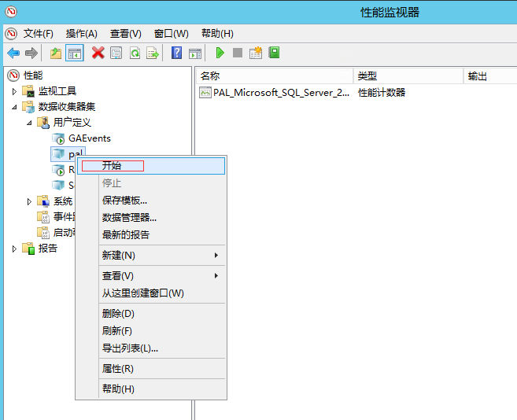The width and height of the screenshot is (517, 420).
Task: Click the Refresh toolbar icon
Action: tap(135, 53)
